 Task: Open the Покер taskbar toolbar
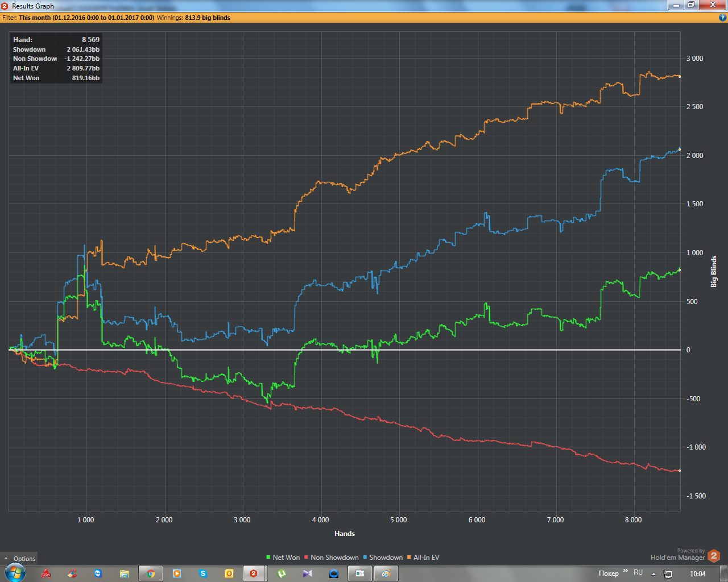609,573
